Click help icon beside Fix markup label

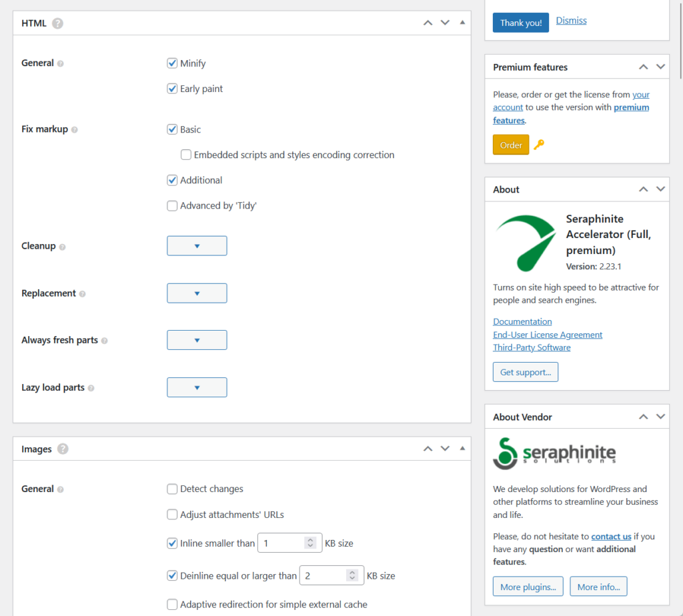pos(75,130)
